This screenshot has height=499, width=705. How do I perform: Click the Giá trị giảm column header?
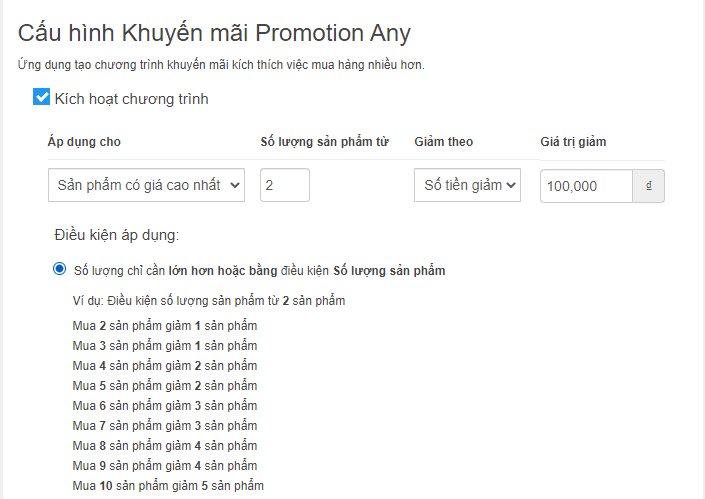pyautogui.click(x=573, y=142)
